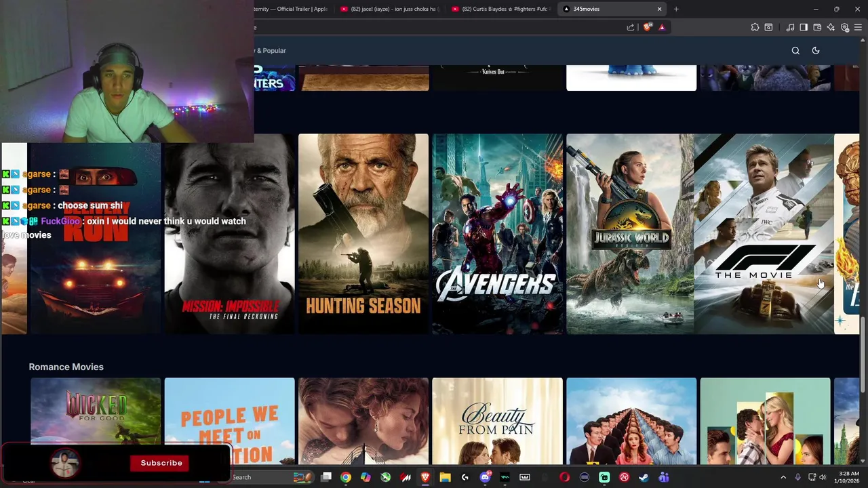Click the Brave Shields lion icon
The image size is (868, 488).
(648, 27)
